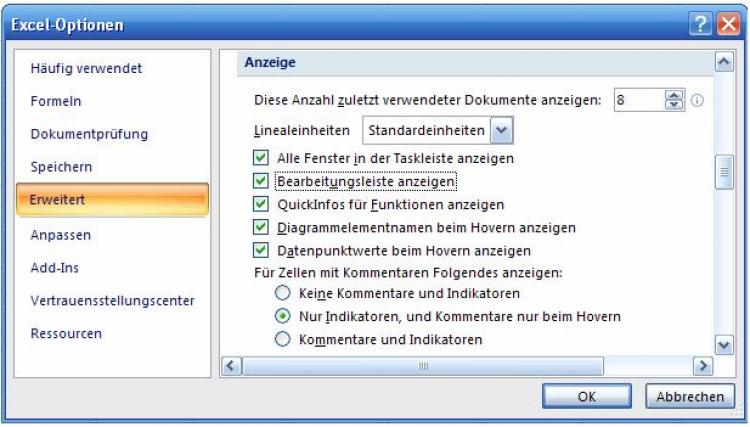Screen dimensions: 750x427
Task: Toggle 'Alle Fenster in der Taskleiste anzeigen'
Action: coord(261,158)
